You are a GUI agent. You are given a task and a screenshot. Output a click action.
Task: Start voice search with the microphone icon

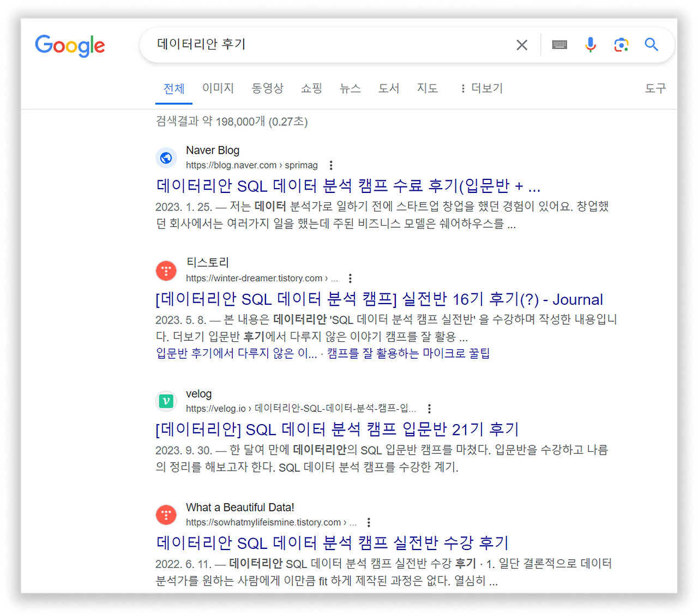[591, 45]
